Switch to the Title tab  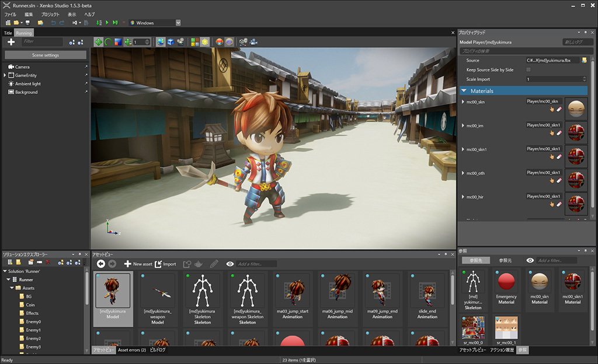point(8,33)
